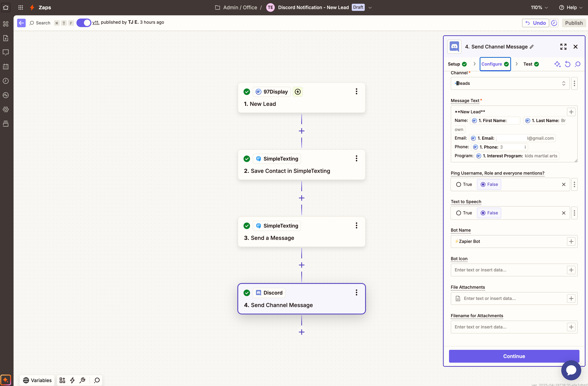Click the comment bubble icon in step panel
This screenshot has height=386, width=588.
(578, 64)
